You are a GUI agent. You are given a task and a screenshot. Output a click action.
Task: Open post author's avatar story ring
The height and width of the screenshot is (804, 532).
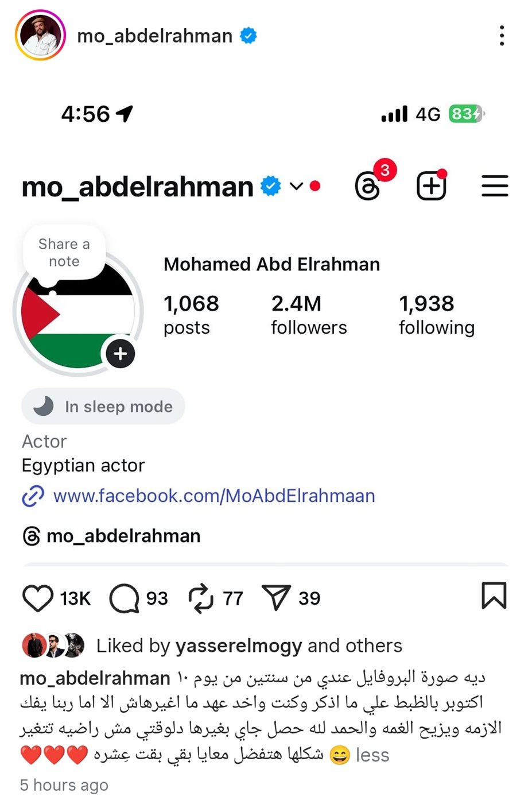point(40,36)
